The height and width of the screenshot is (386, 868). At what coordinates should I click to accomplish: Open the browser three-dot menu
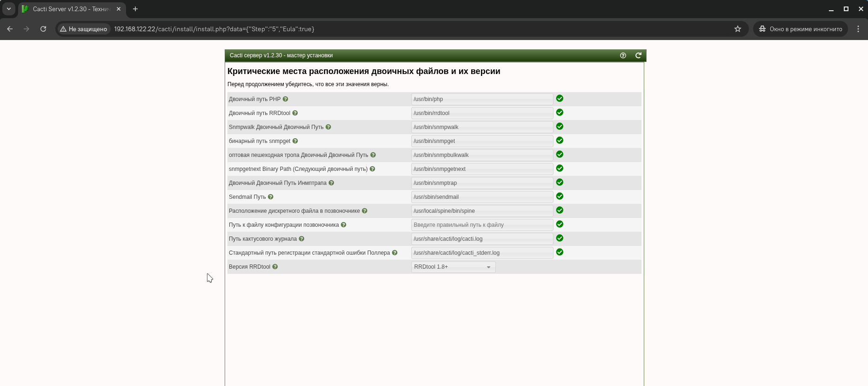pos(858,29)
